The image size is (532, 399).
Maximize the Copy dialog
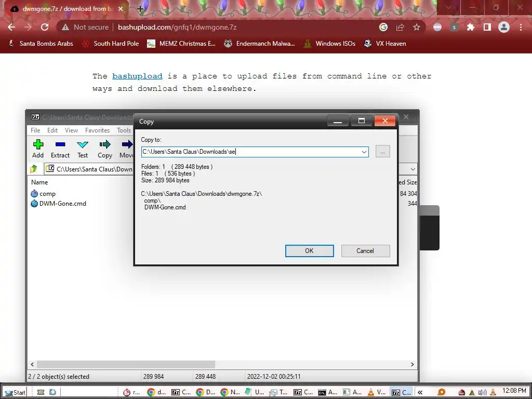click(362, 121)
